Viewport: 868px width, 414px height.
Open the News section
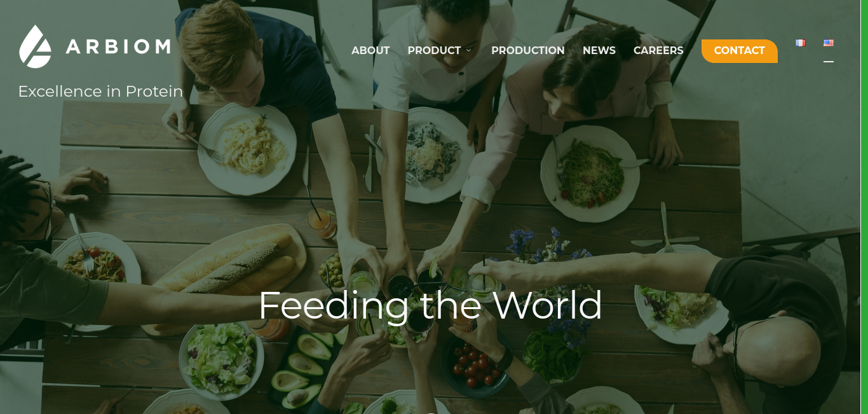tap(599, 50)
